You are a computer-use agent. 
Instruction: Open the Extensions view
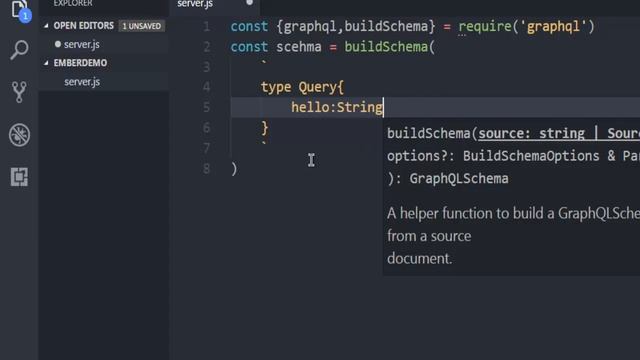pyautogui.click(x=19, y=177)
